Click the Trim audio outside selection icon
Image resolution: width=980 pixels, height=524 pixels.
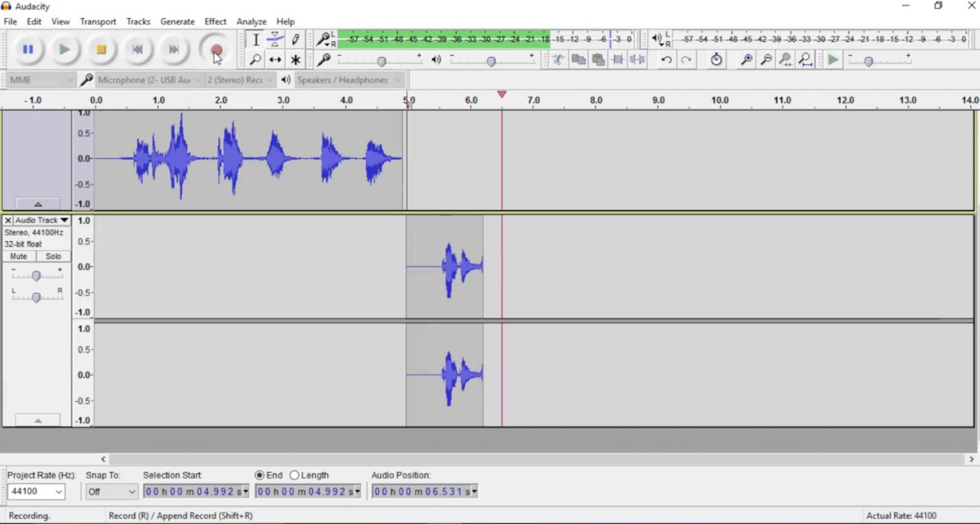point(617,59)
